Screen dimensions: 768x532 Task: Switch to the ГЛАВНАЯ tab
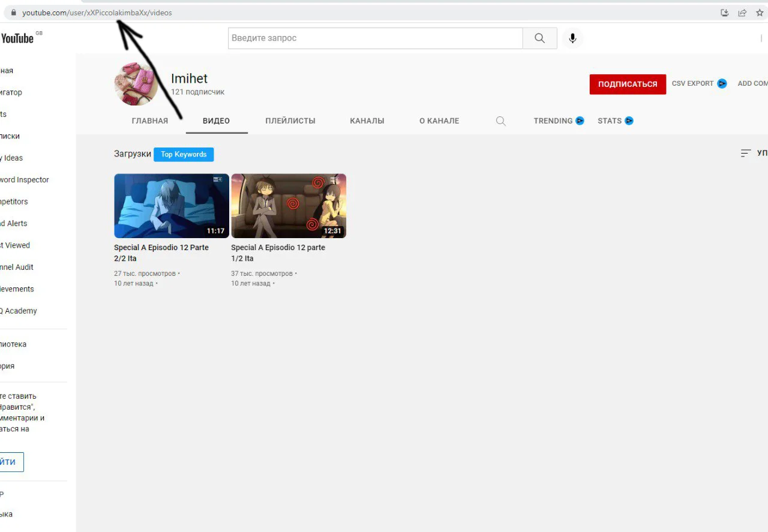coord(150,121)
